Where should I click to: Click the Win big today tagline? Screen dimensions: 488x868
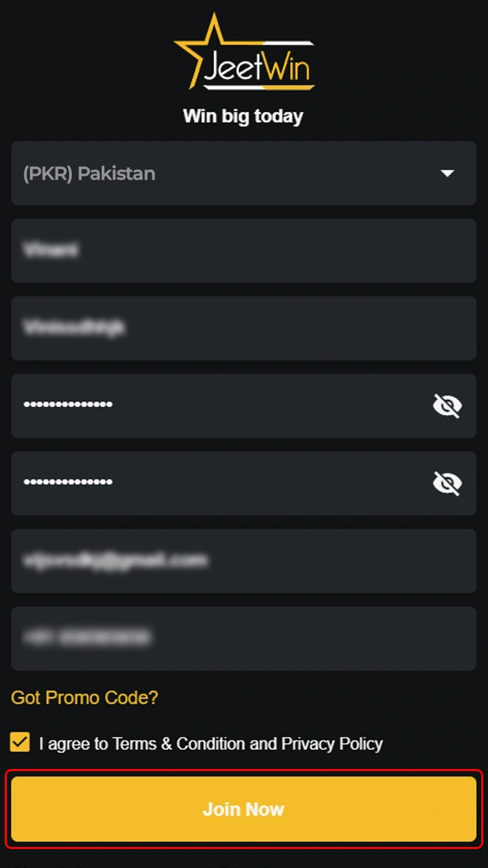pos(243,116)
